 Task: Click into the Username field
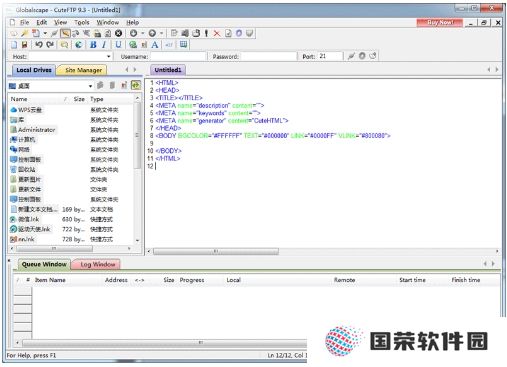(x=178, y=56)
